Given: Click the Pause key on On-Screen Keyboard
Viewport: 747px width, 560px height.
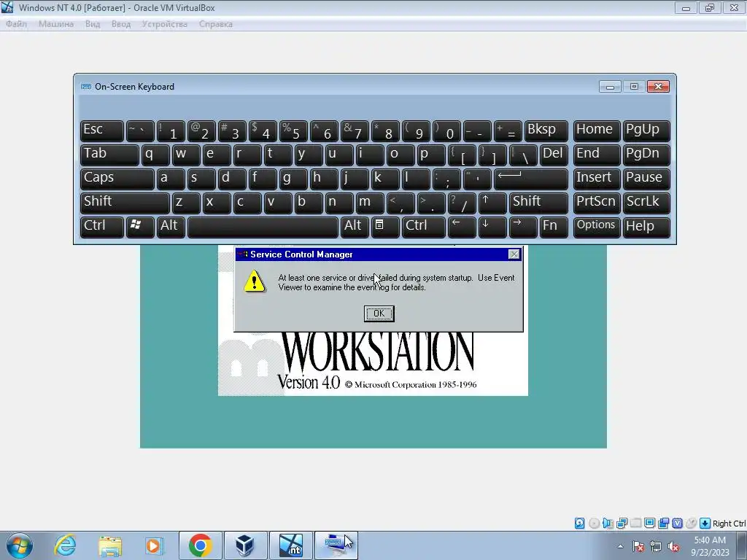Looking at the screenshot, I should pyautogui.click(x=646, y=179).
